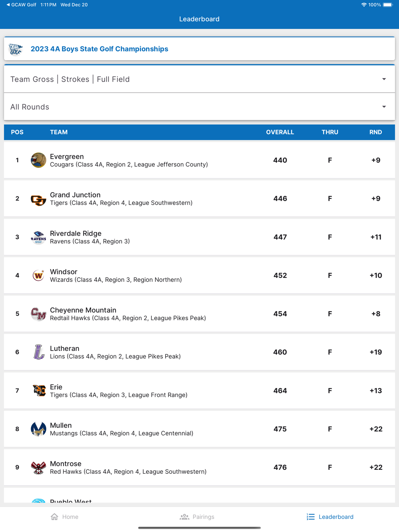Select the Leaderboard tab

pyautogui.click(x=330, y=517)
